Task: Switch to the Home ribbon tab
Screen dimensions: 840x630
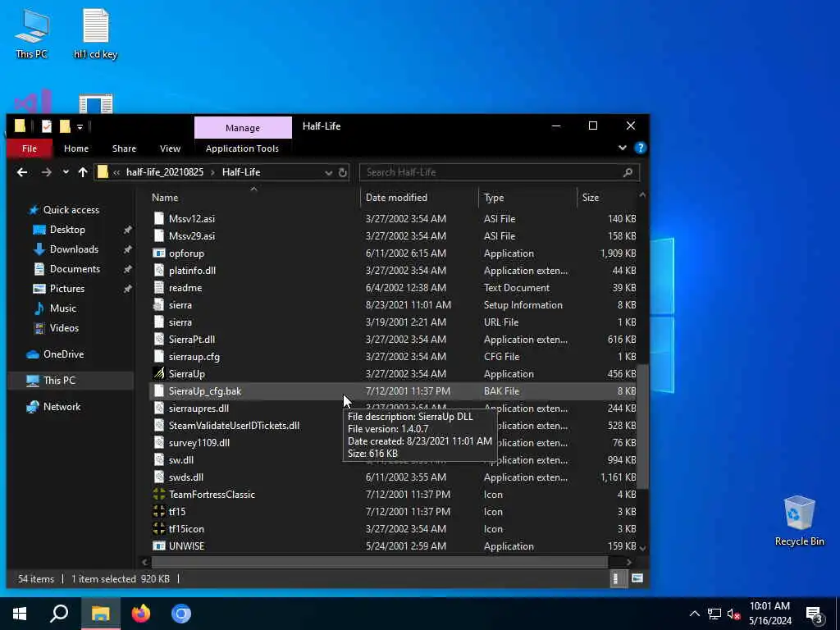Action: coord(76,148)
